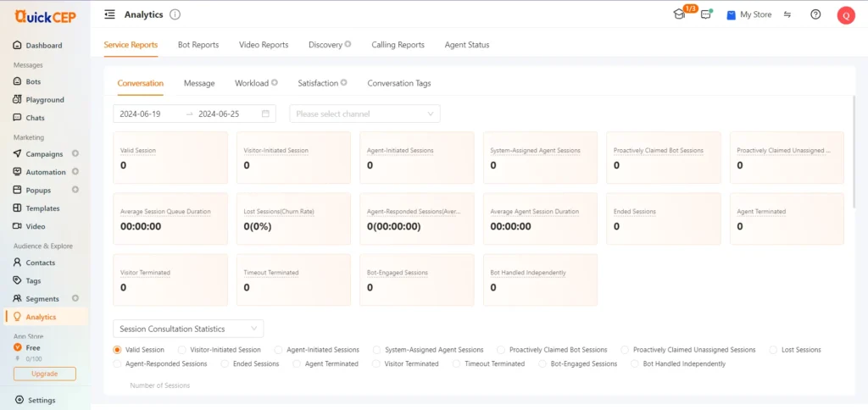
Task: Click the start date 2024-06-19 field
Action: 140,114
